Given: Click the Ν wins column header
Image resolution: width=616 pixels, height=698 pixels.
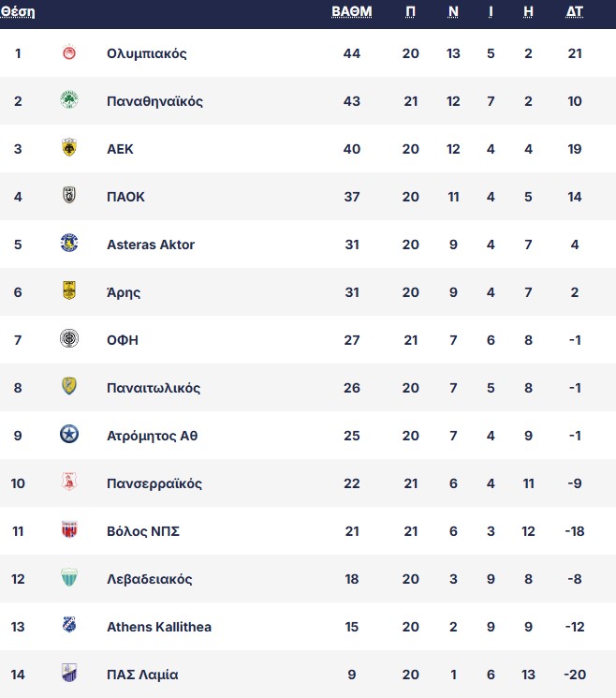Looking at the screenshot, I should tap(453, 12).
